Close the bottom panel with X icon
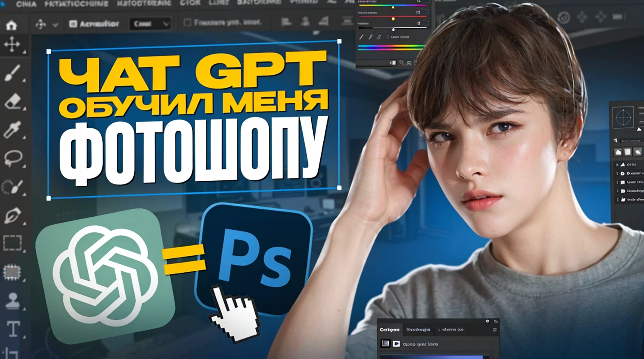 pyautogui.click(x=496, y=322)
